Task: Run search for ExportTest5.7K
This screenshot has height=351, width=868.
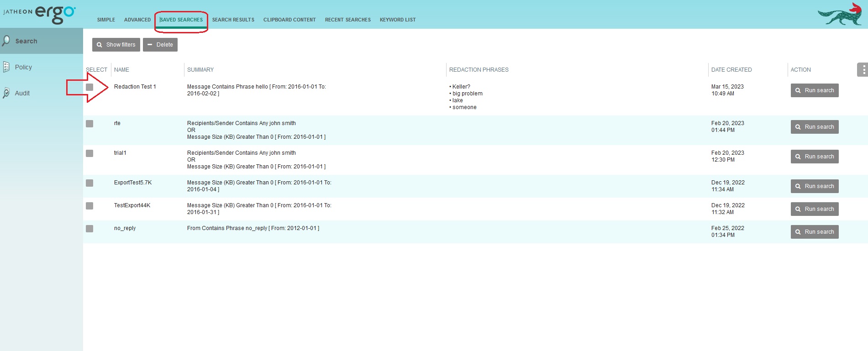Action: (x=815, y=186)
